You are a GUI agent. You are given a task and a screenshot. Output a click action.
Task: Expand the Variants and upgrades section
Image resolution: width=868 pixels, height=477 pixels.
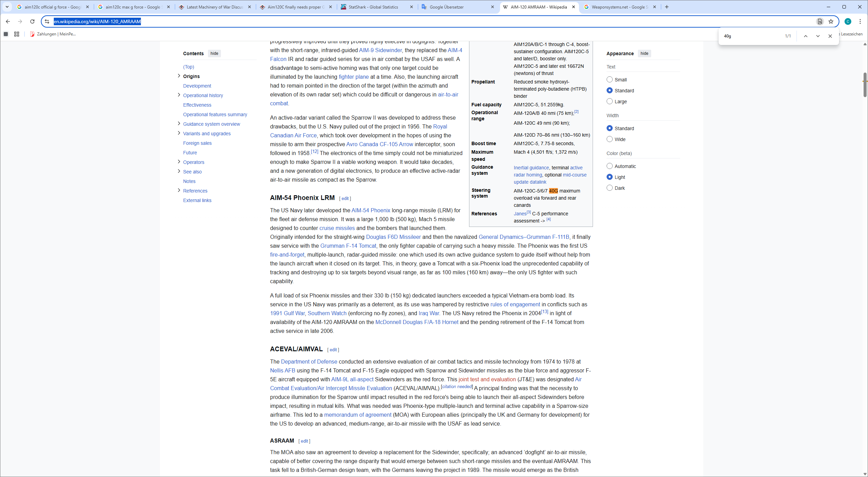(x=179, y=133)
